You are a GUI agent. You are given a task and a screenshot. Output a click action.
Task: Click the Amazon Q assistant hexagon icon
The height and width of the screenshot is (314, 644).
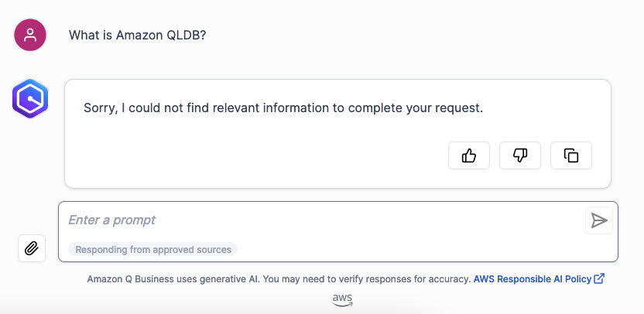30,99
